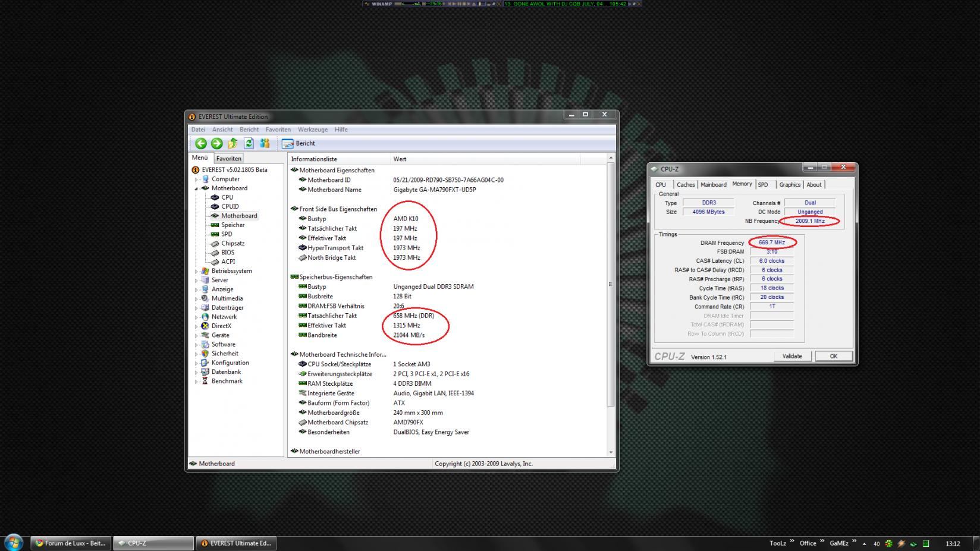
Task: Switch to the Mainboard tab in CPU-Z
Action: pyautogui.click(x=713, y=185)
